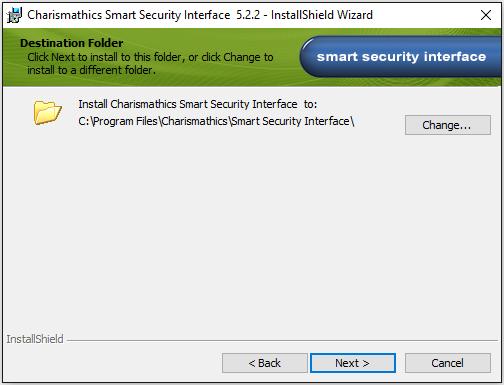Click the version number 5.2.2 in title
This screenshot has width=504, height=385.
click(x=248, y=15)
